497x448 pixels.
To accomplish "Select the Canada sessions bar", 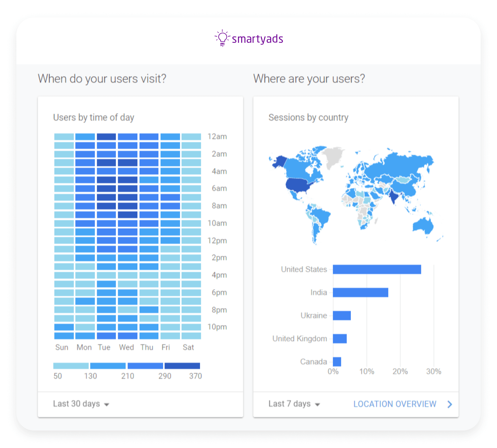I will [337, 362].
